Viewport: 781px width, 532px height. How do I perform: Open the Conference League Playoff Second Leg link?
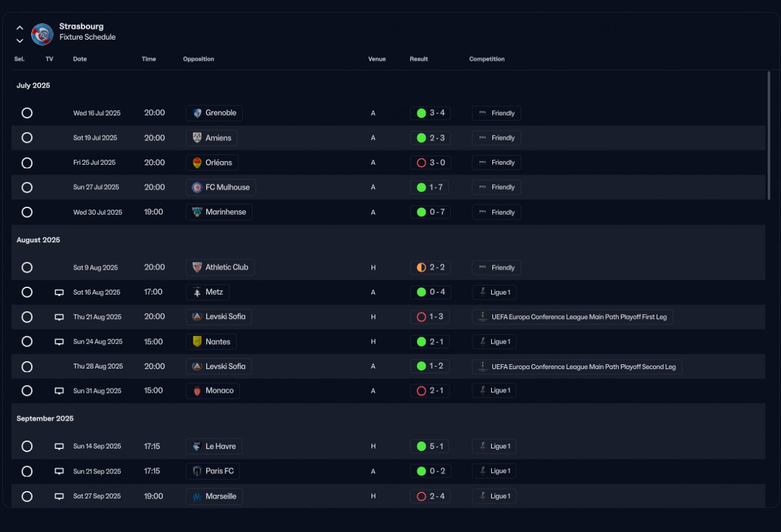tap(577, 367)
